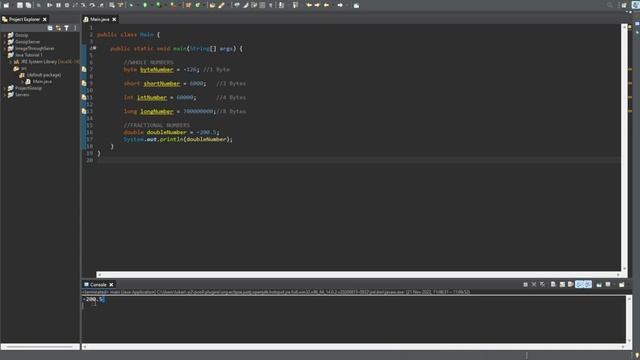The height and width of the screenshot is (360, 640).
Task: Toggle the code fold marker on line 4
Action: pyautogui.click(x=95, y=48)
